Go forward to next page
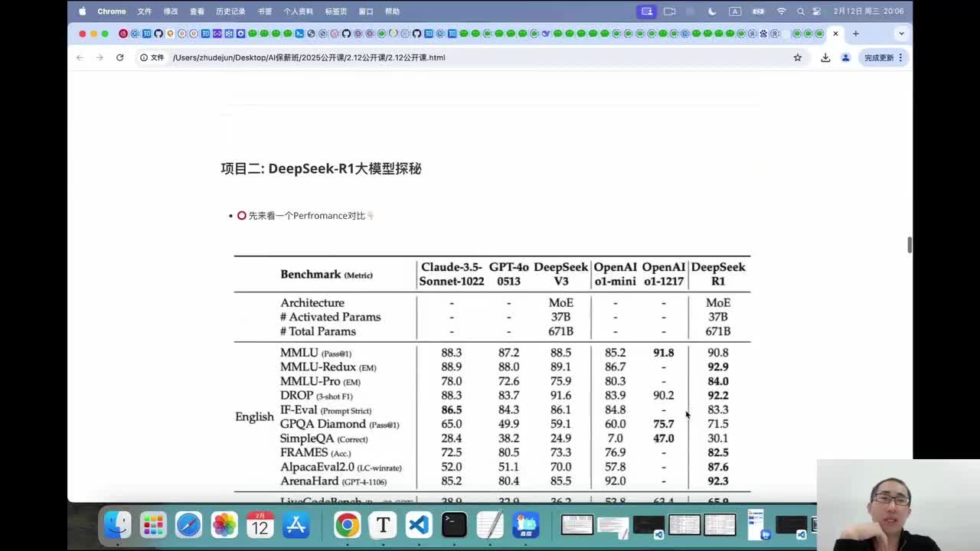The width and height of the screenshot is (980, 551). click(100, 57)
